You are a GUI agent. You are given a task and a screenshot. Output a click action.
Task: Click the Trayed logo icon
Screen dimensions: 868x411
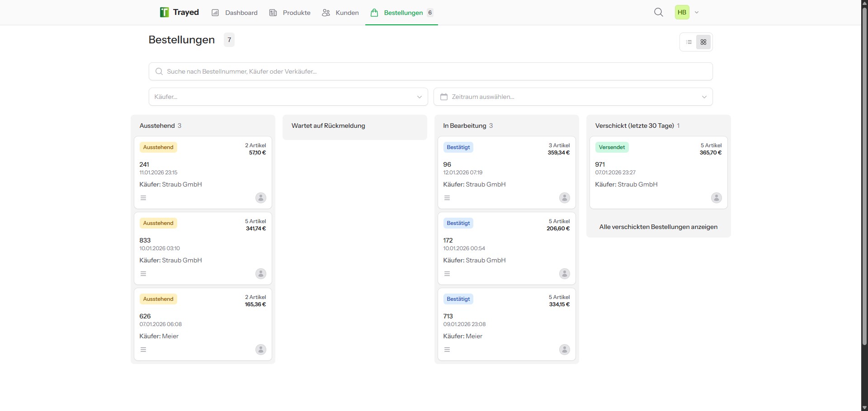tap(164, 12)
